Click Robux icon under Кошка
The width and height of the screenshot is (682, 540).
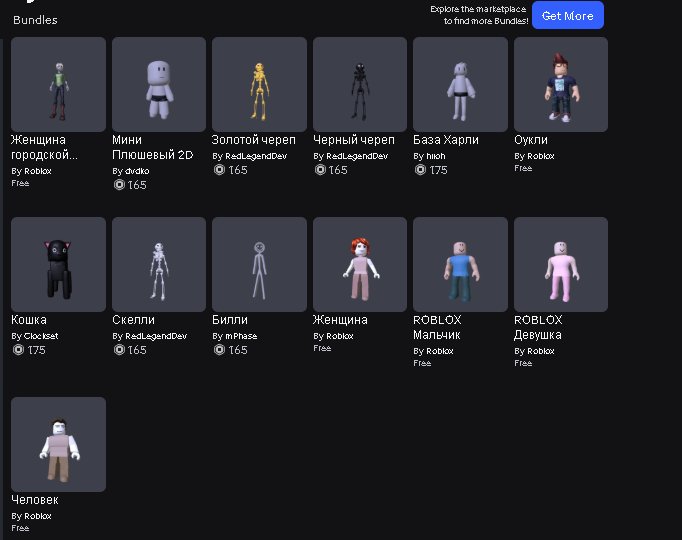(x=19, y=350)
